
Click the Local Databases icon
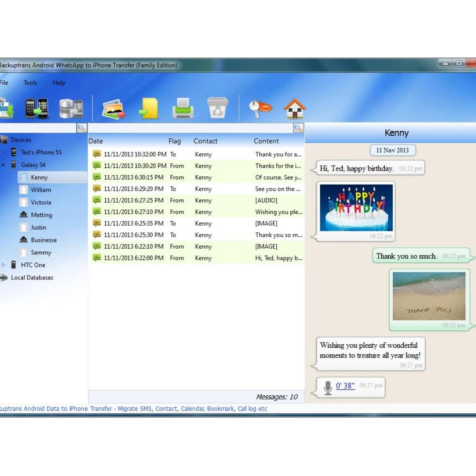(x=4, y=277)
